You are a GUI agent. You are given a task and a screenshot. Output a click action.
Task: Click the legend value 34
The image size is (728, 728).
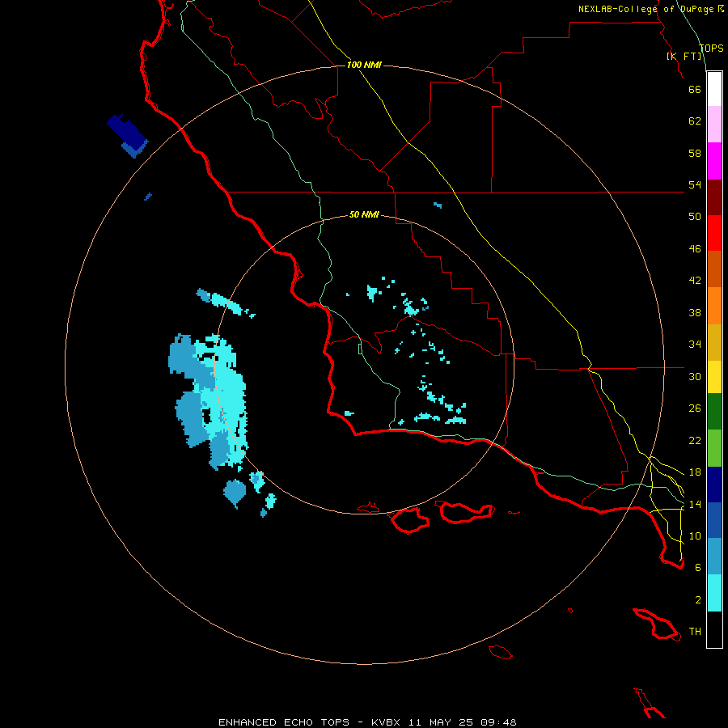point(695,345)
